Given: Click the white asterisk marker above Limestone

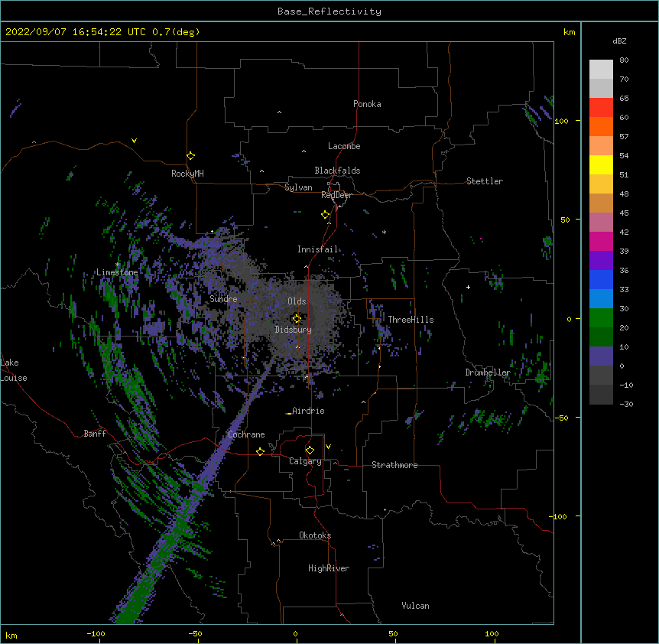Looking at the screenshot, I should click(x=118, y=265).
